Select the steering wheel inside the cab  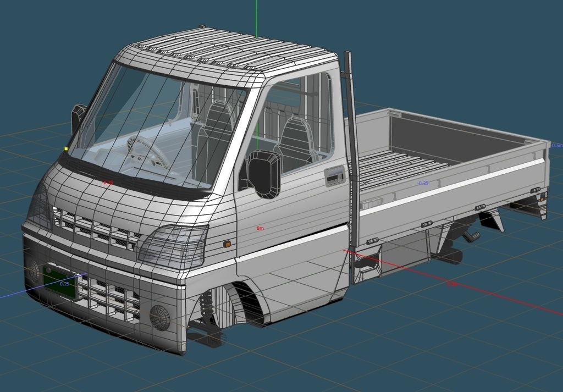click(148, 152)
